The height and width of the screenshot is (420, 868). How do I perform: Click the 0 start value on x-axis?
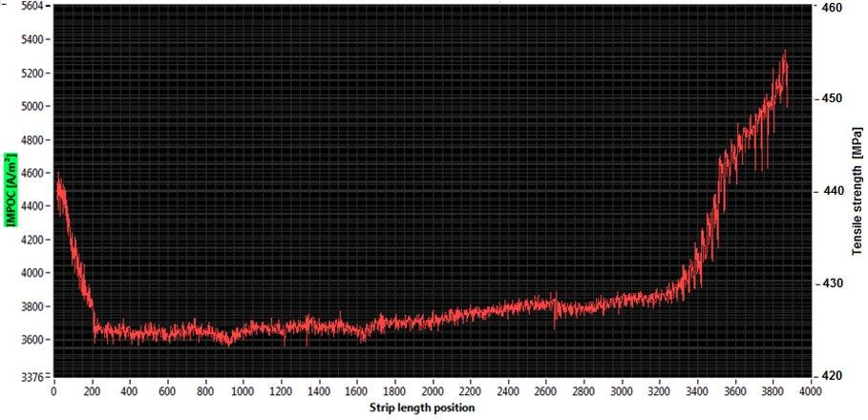click(54, 391)
